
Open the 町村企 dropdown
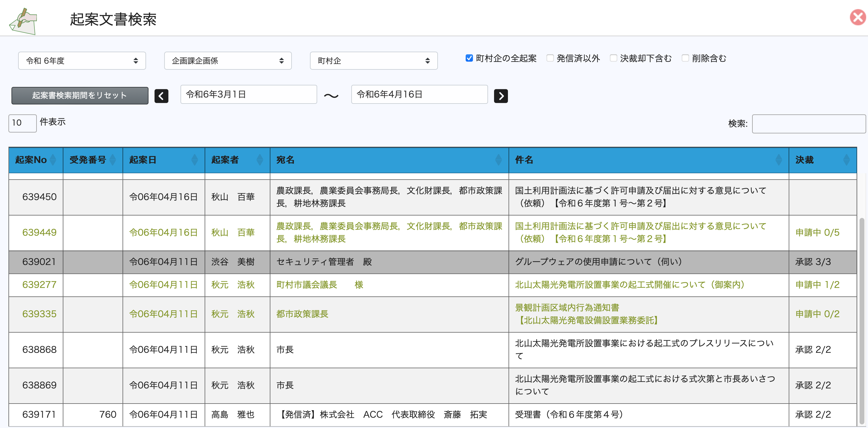pyautogui.click(x=374, y=61)
